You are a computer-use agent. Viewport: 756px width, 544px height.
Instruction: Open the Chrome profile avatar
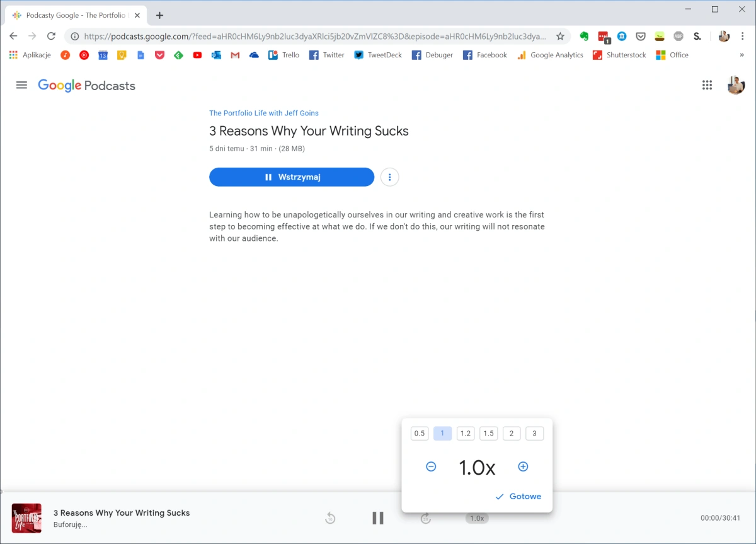pyautogui.click(x=724, y=36)
